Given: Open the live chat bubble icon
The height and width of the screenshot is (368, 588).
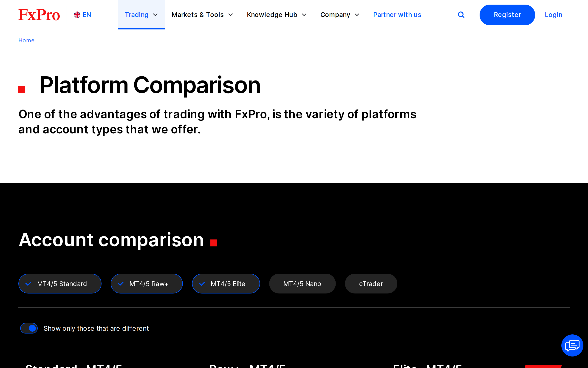Looking at the screenshot, I should click(x=572, y=345).
